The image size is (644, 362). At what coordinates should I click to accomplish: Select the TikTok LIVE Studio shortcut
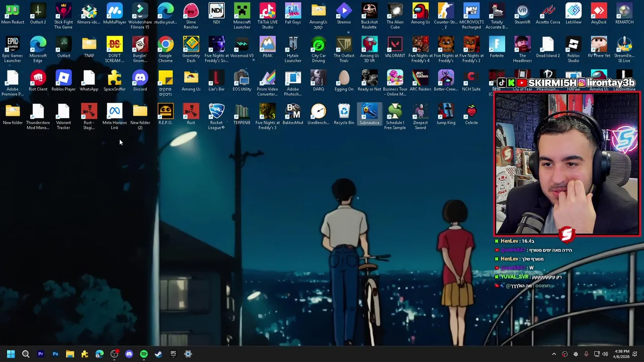click(x=267, y=16)
